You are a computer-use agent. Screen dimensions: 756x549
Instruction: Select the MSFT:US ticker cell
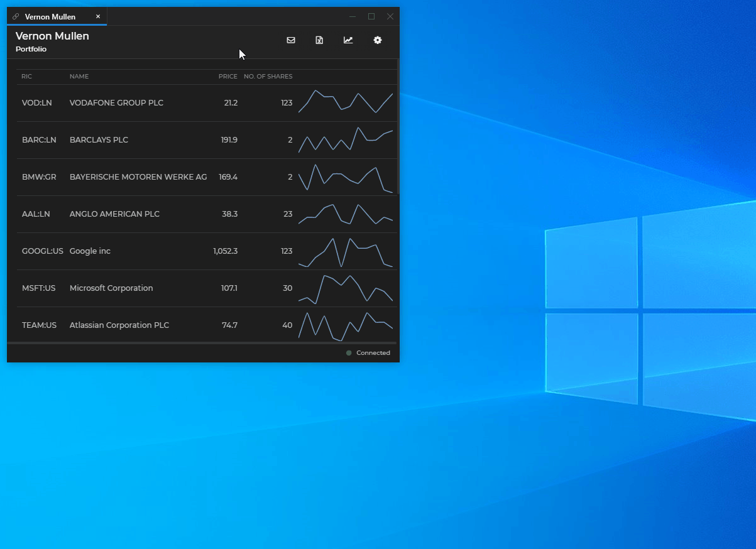[x=39, y=288]
